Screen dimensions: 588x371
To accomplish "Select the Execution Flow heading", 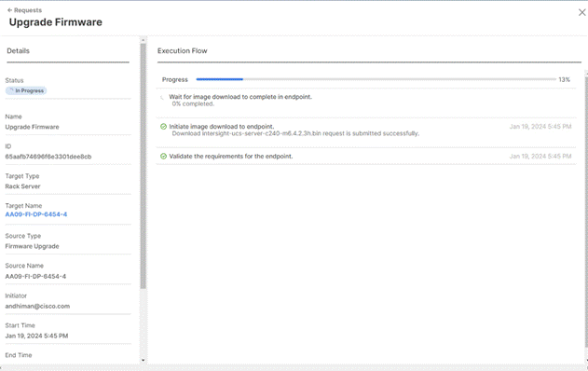I will (183, 51).
